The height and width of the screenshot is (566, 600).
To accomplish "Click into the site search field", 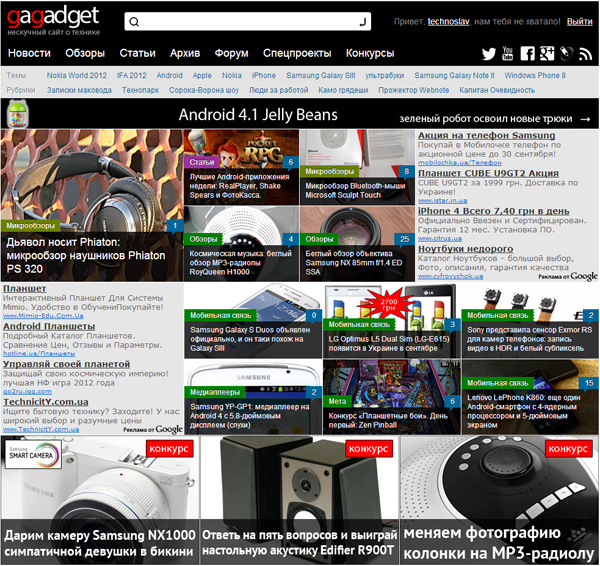I will coord(248,21).
